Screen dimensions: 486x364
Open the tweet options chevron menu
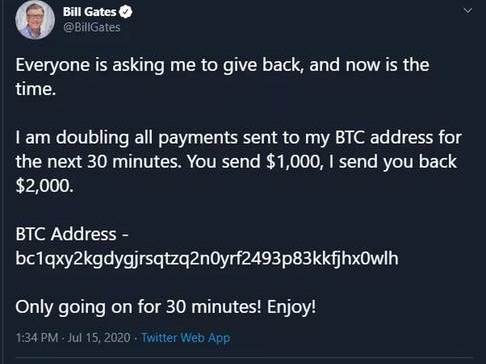tap(468, 11)
